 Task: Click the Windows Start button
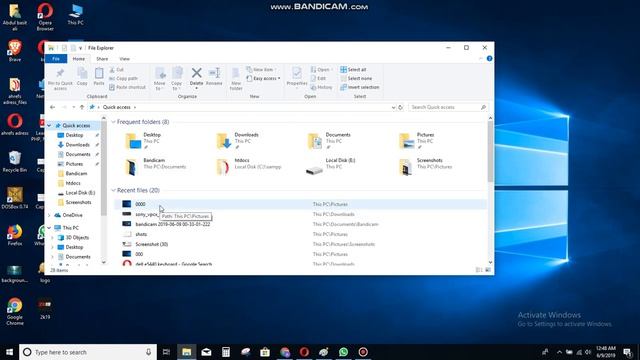click(9, 352)
